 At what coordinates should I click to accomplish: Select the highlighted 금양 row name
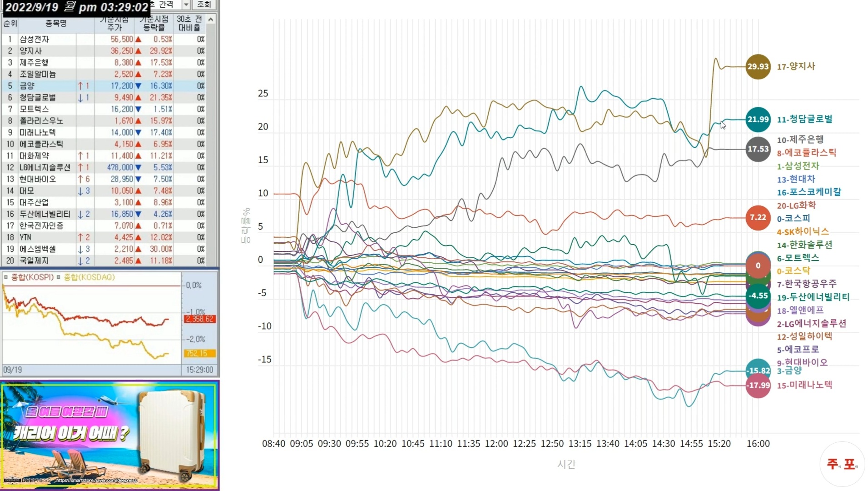[x=27, y=86]
